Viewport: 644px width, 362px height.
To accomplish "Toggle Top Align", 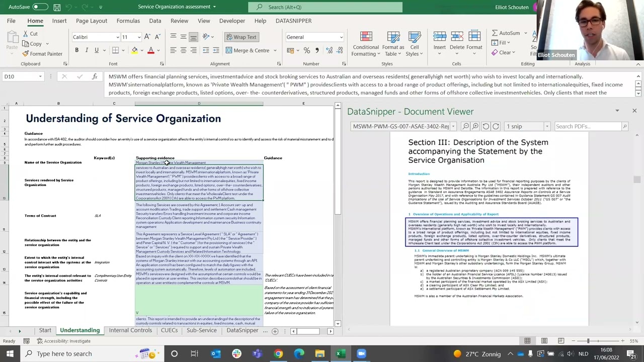I will (x=173, y=37).
